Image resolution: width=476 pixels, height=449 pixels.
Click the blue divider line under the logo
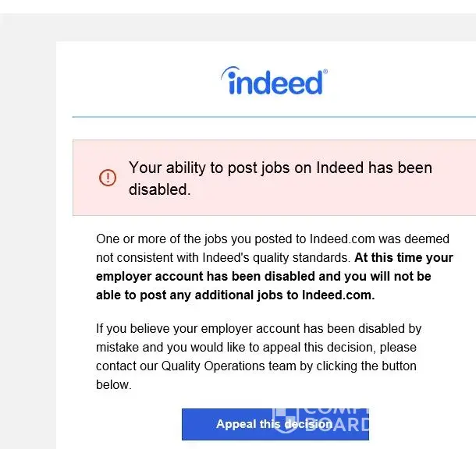pyautogui.click(x=273, y=117)
